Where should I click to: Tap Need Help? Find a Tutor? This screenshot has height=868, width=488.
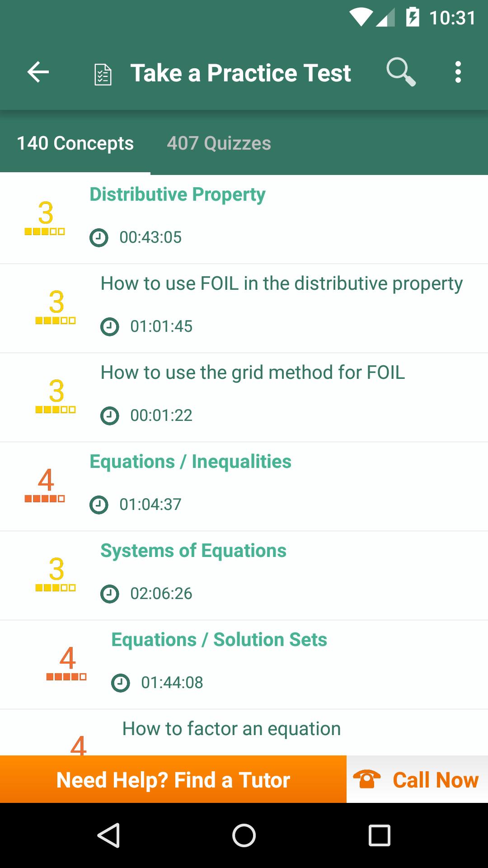(x=173, y=779)
